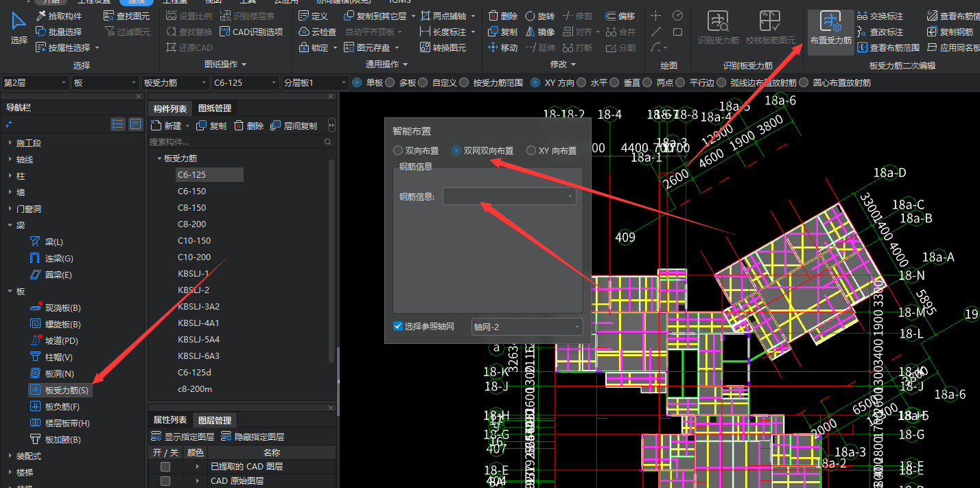
Task: Open the 第2层 floor dropdown
Action: 34,82
